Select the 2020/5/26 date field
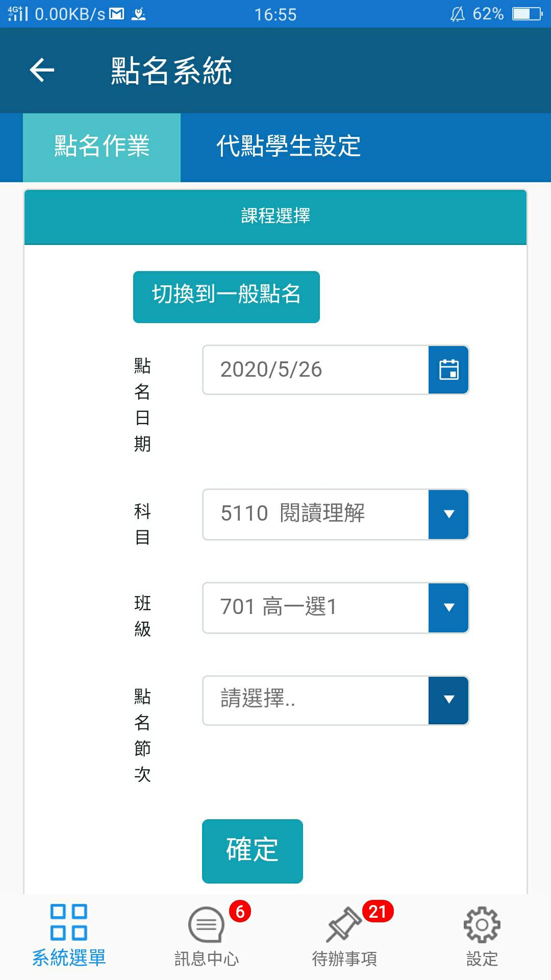Image resolution: width=551 pixels, height=980 pixels. coord(315,370)
